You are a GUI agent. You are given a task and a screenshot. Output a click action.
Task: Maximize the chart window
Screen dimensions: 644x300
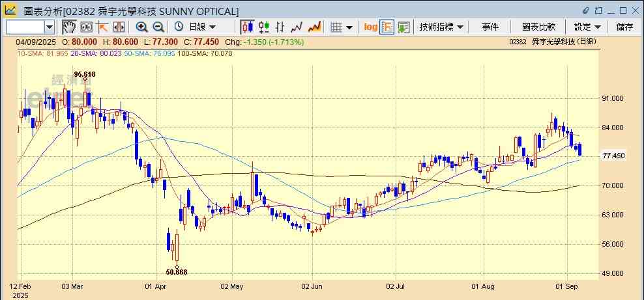point(623,10)
